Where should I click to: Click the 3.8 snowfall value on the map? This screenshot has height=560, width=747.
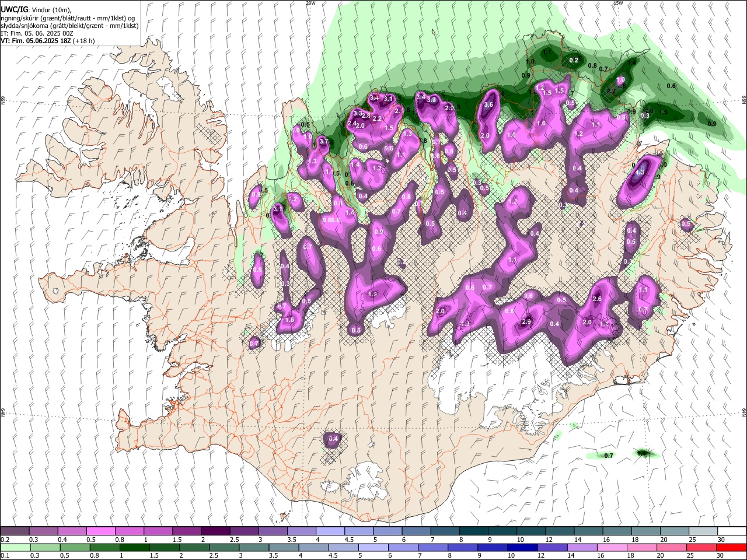pos(431,100)
